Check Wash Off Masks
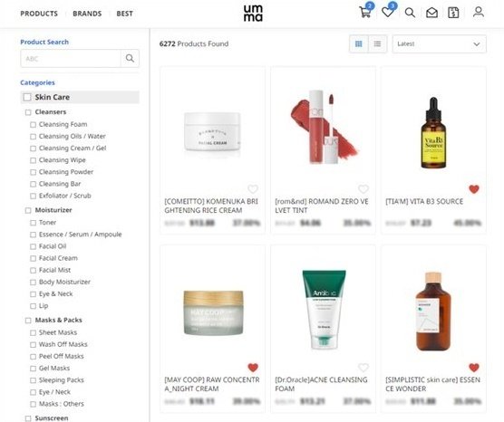The width and height of the screenshot is (504, 422). point(33,345)
